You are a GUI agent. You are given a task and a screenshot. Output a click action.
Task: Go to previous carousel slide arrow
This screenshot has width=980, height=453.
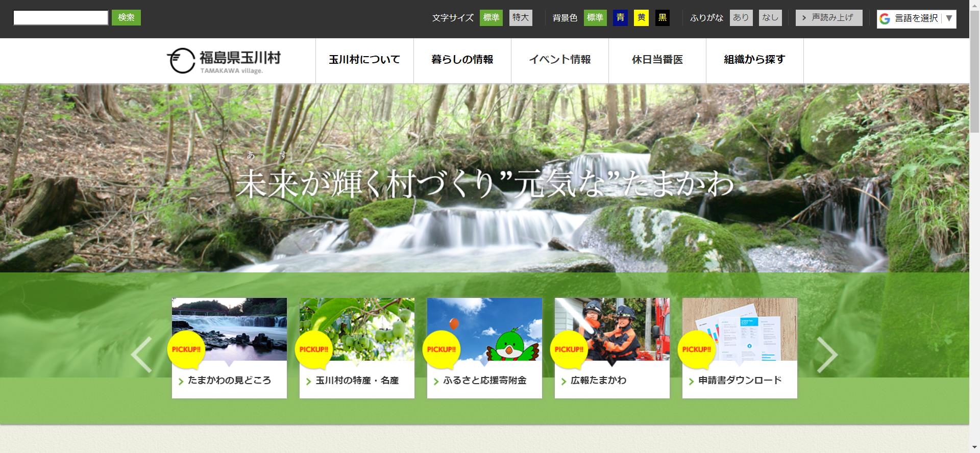click(x=141, y=355)
